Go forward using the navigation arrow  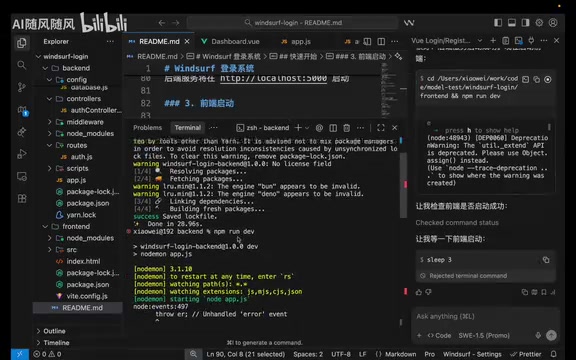coord(176,23)
